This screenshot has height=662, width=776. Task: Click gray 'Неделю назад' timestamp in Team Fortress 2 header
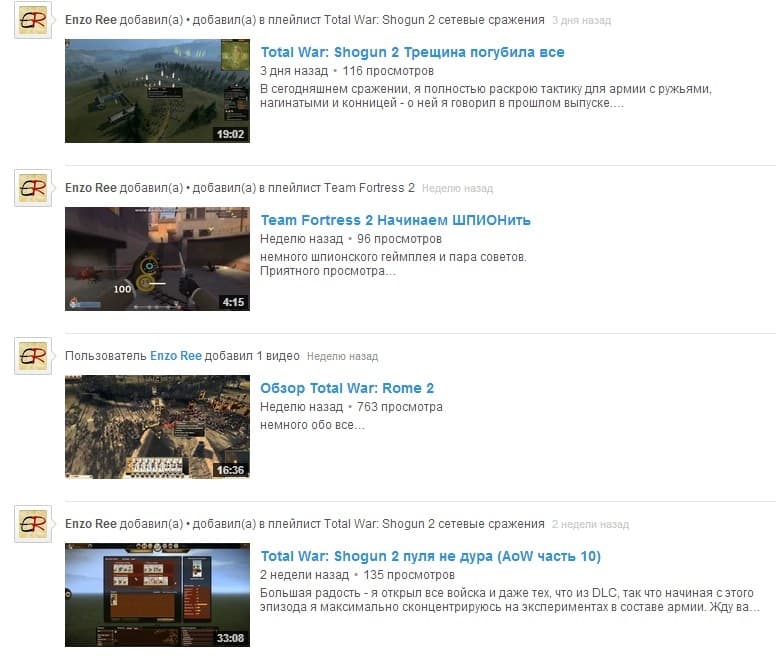[457, 189]
